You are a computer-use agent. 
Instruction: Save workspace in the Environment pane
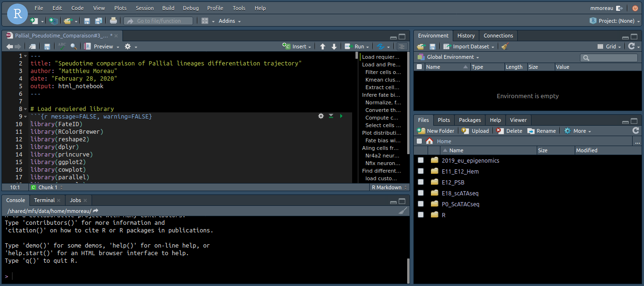pos(432,46)
